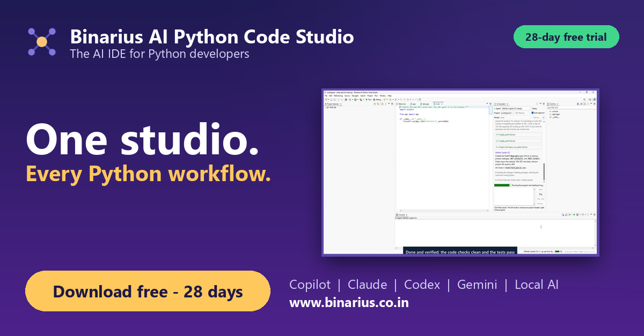Open the Refactoring menu in the IDE
The height and width of the screenshot is (336, 644).
(x=338, y=96)
